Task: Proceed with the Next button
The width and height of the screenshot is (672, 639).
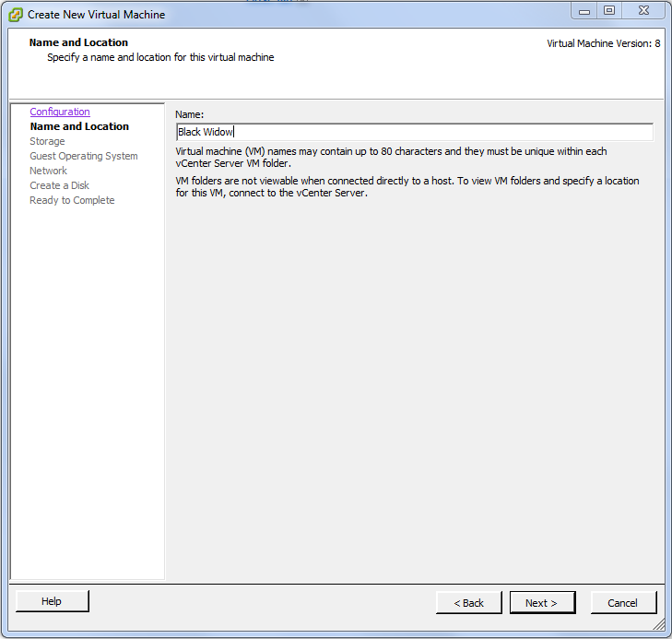Action: click(x=542, y=603)
